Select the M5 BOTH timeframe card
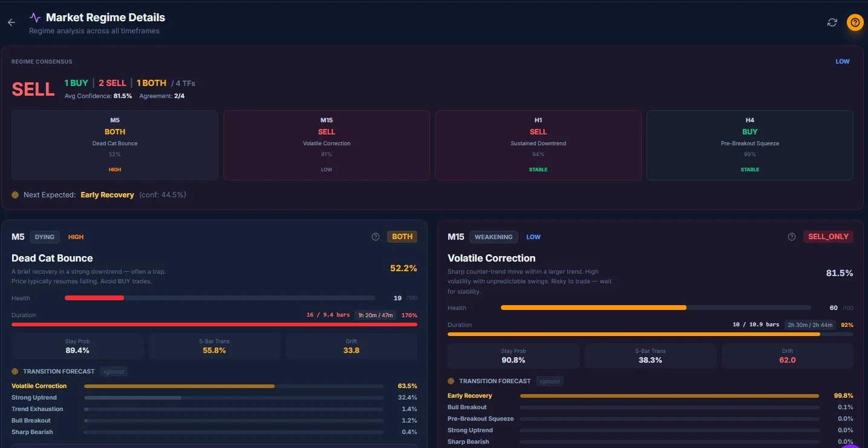This screenshot has width=868, height=448. click(x=115, y=145)
